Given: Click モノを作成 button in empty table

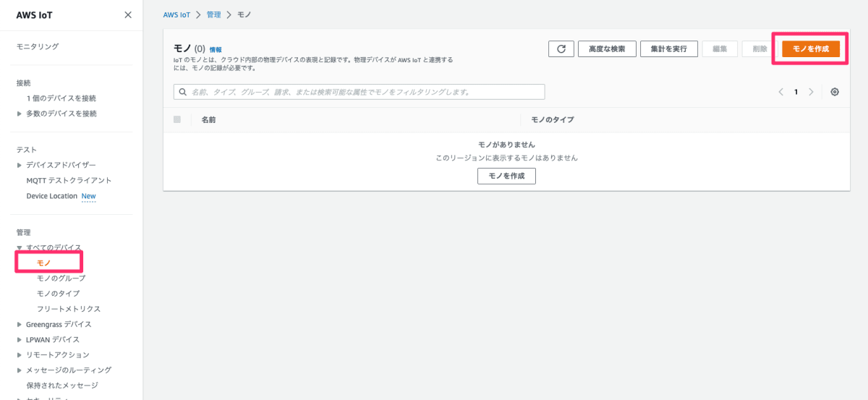Looking at the screenshot, I should coord(506,176).
